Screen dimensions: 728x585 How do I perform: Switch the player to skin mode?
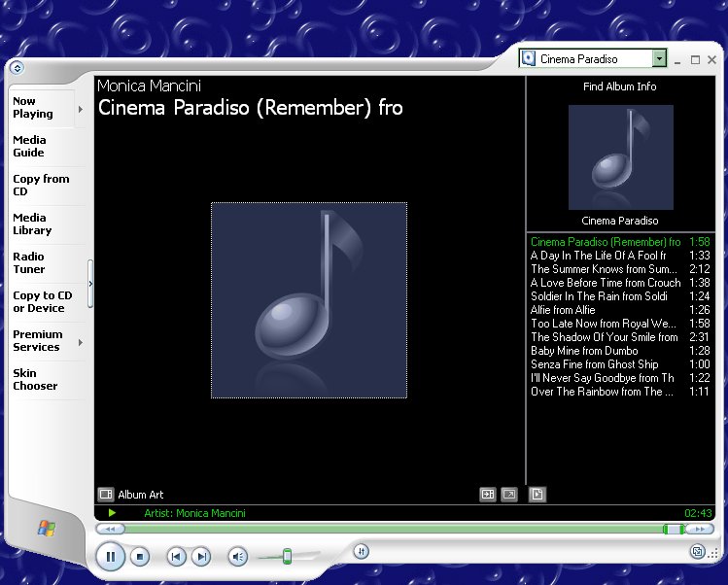698,552
